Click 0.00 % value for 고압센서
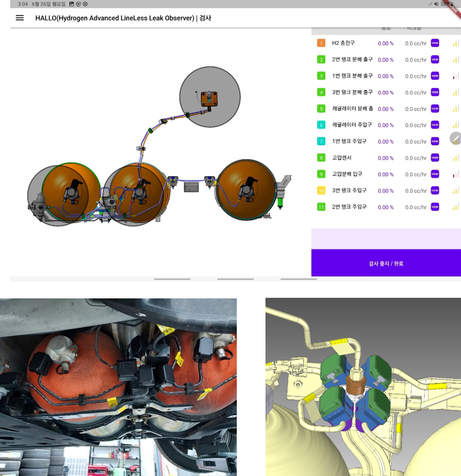The image size is (461, 476). tap(386, 158)
